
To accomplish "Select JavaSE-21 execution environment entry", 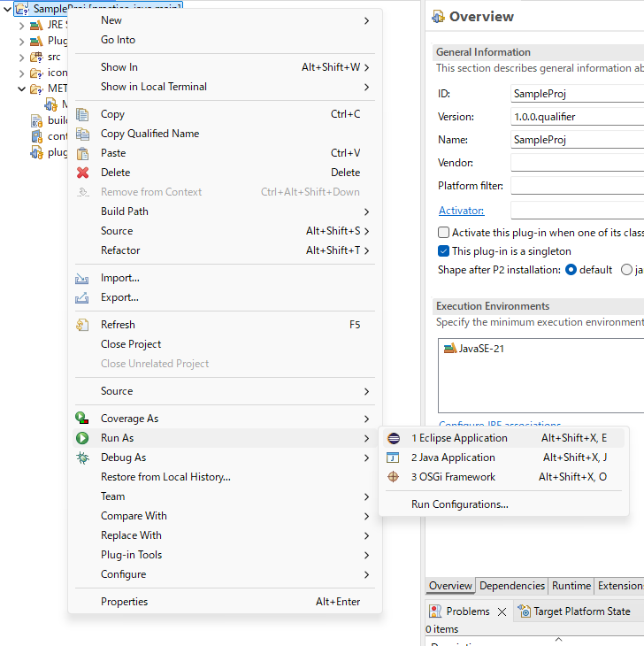I will pyautogui.click(x=474, y=349).
